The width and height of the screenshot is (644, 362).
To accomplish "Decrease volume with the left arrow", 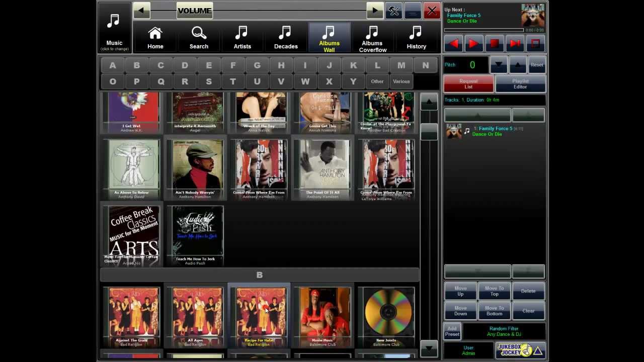I will [142, 11].
